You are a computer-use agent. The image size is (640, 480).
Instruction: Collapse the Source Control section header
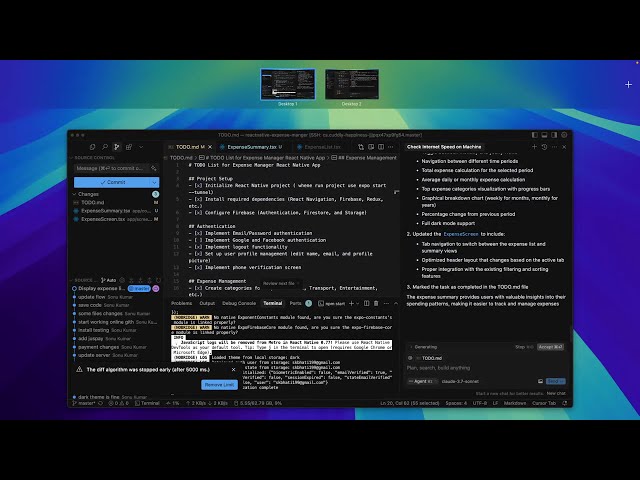click(x=94, y=158)
